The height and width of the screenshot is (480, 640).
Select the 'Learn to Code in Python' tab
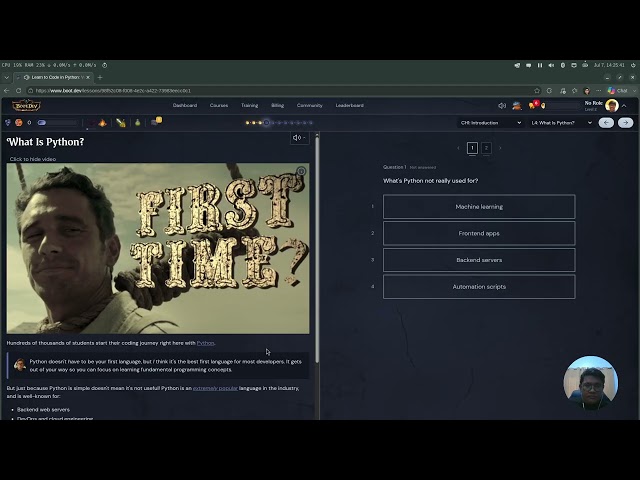52,77
